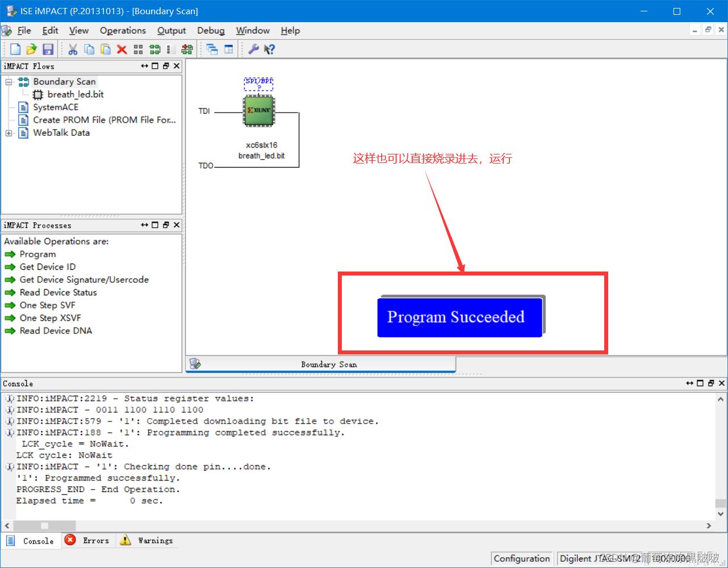
Task: Open preferences with the wrench icon
Action: pos(254,49)
